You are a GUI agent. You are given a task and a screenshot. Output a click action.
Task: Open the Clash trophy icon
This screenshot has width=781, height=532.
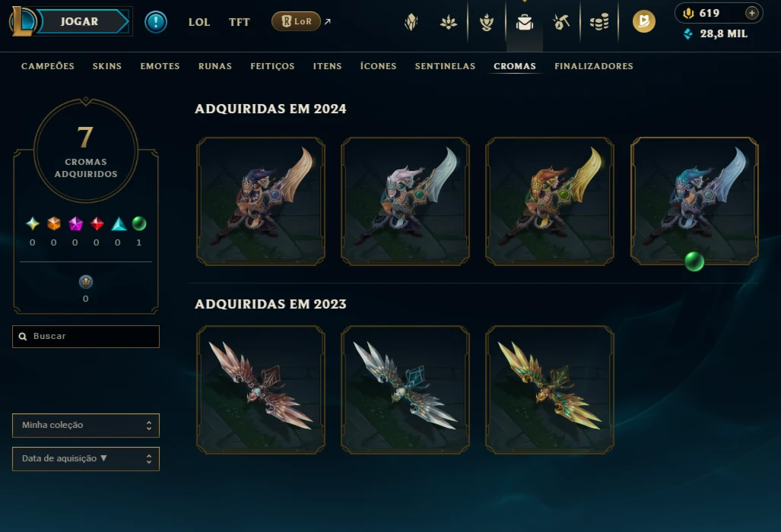[x=487, y=22]
